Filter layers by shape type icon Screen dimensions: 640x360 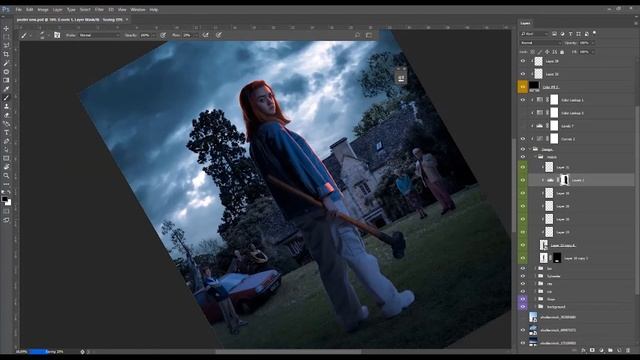click(x=578, y=34)
